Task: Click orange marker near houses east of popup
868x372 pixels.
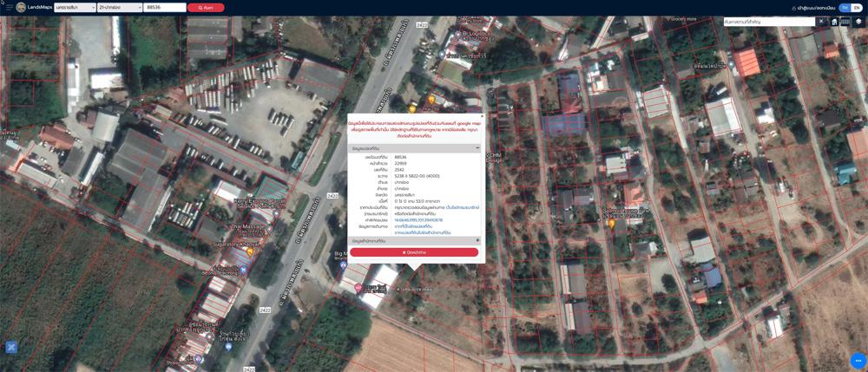Action: 612,224
